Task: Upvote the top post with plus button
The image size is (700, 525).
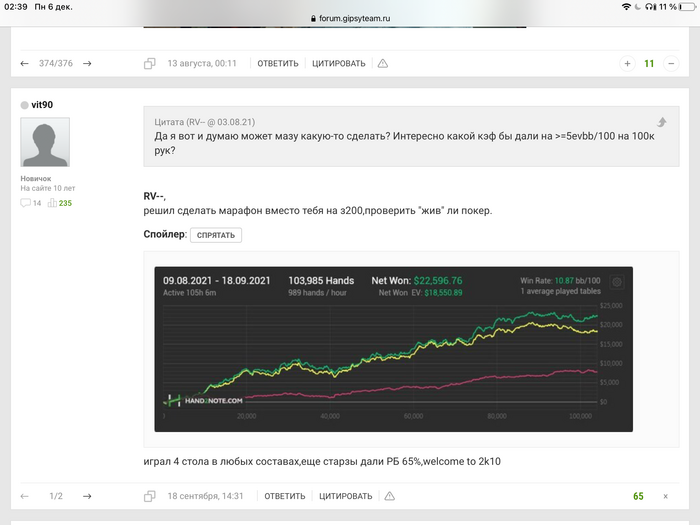Action: [627, 63]
